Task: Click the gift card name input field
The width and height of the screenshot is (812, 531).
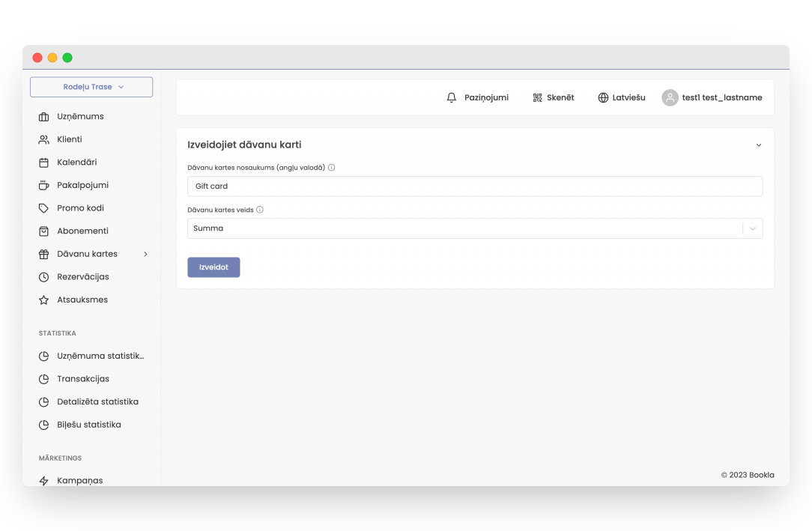Action: 474,186
